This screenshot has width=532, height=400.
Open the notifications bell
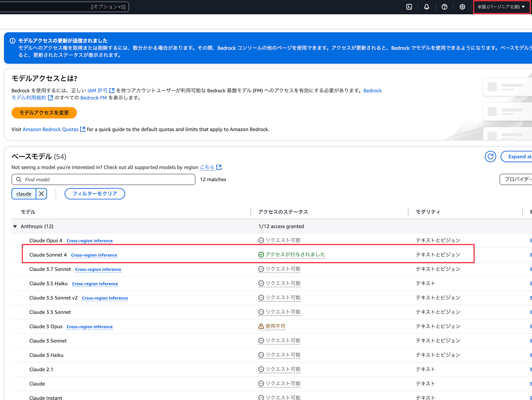[x=427, y=7]
